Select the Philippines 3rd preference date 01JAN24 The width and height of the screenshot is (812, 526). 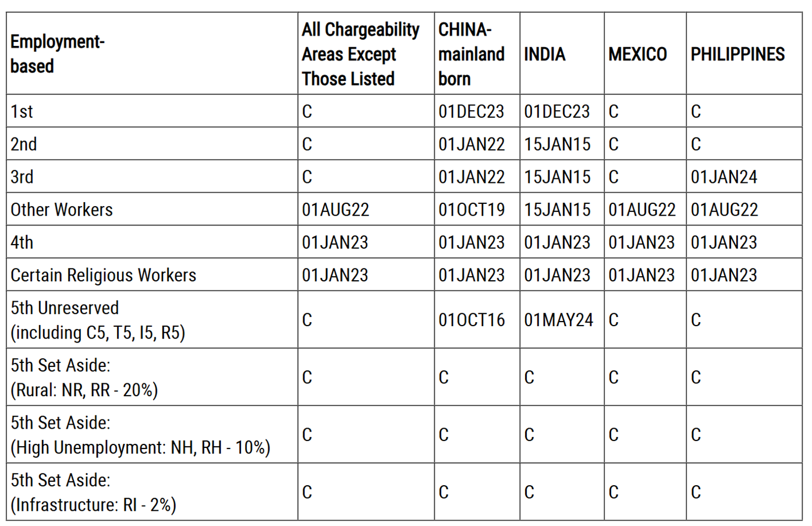click(724, 177)
